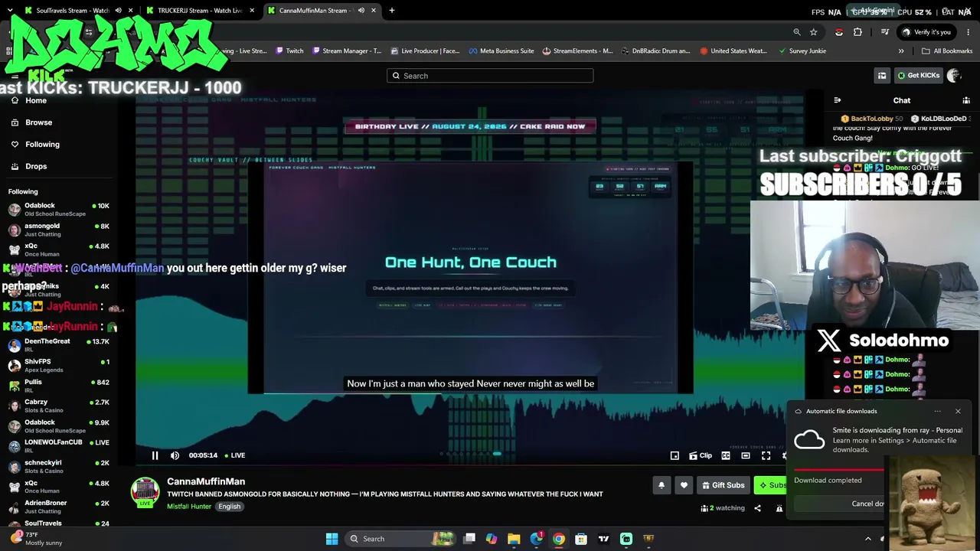980x551 pixels.
Task: Open schneckyirl channel in the sidebar
Action: point(57,466)
